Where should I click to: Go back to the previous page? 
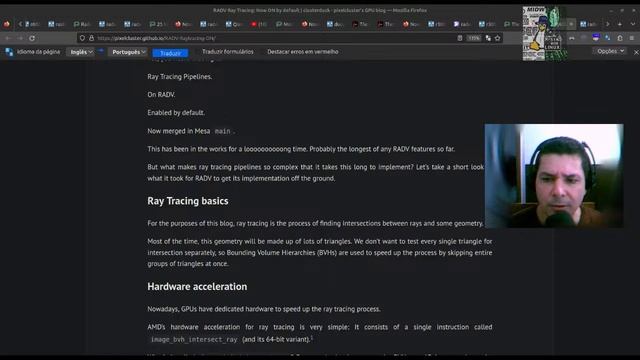[8, 38]
